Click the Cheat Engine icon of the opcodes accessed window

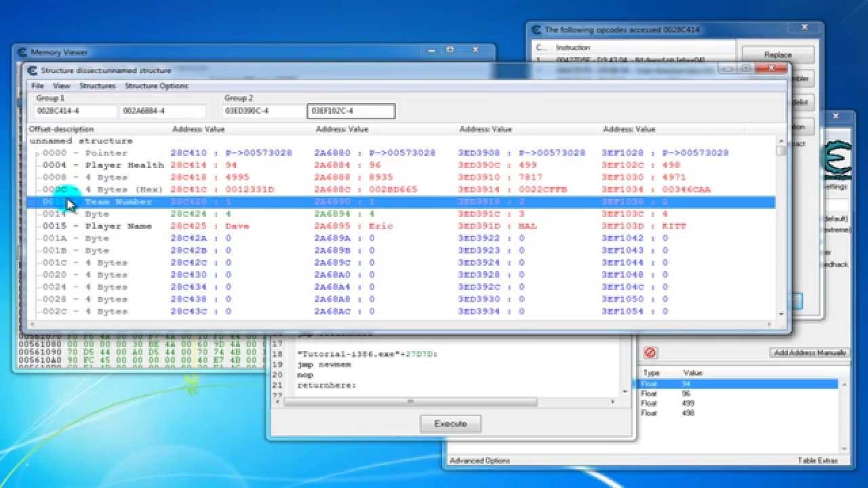click(536, 30)
